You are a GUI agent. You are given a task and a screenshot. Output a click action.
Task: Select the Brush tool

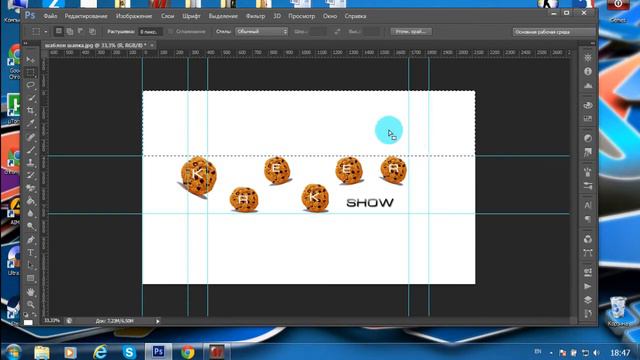tap(31, 150)
